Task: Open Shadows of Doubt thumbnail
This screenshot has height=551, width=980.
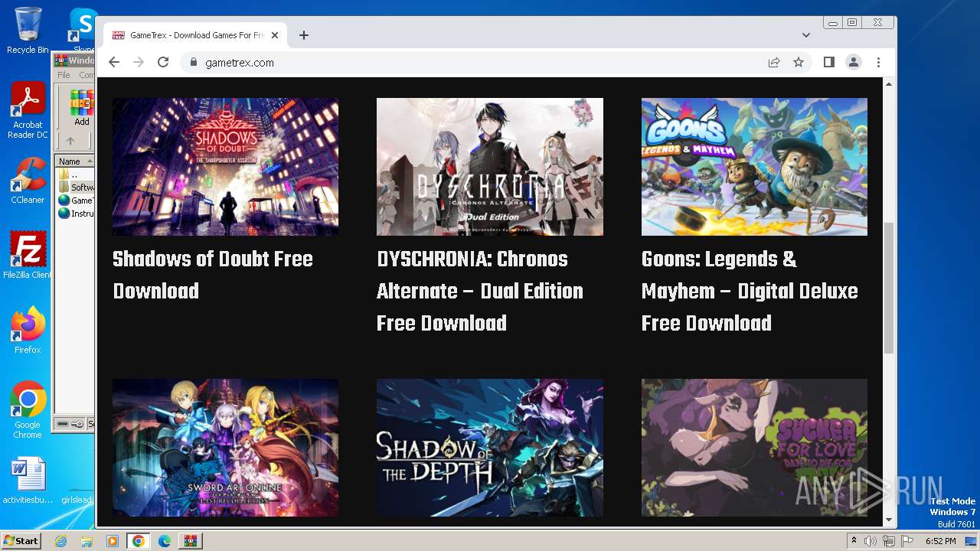Action: click(225, 166)
